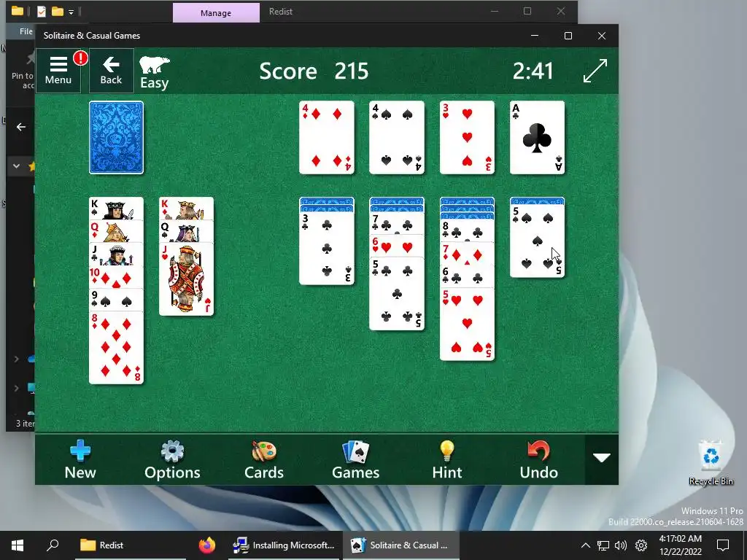Viewport: 747px width, 560px height.
Task: Click the Score 215 display
Action: click(x=314, y=71)
